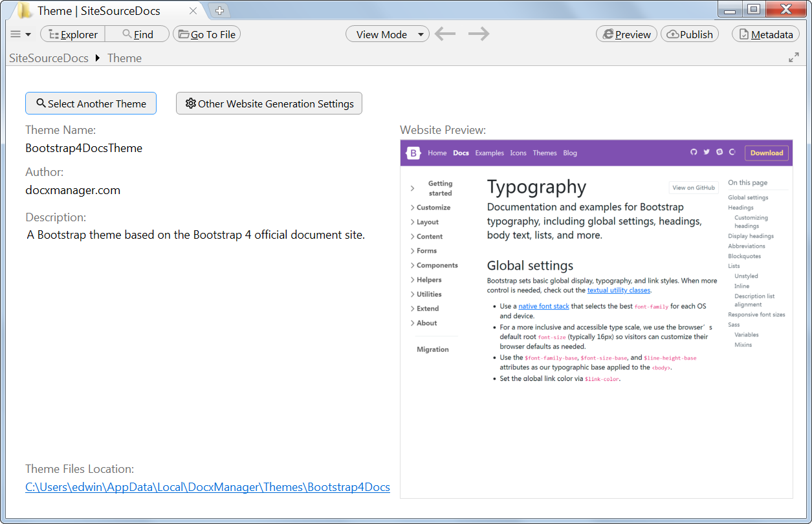Minimize the DocxManager window
812x524 pixels.
[730, 10]
